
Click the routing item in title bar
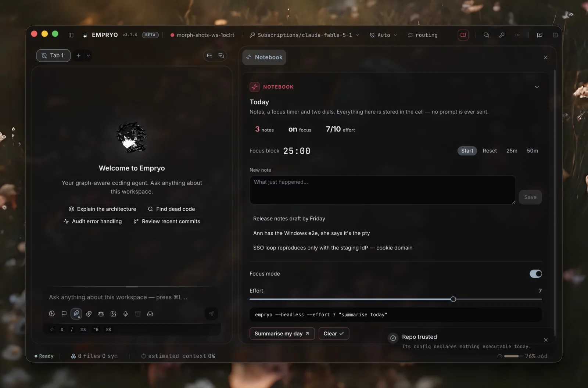click(x=423, y=35)
